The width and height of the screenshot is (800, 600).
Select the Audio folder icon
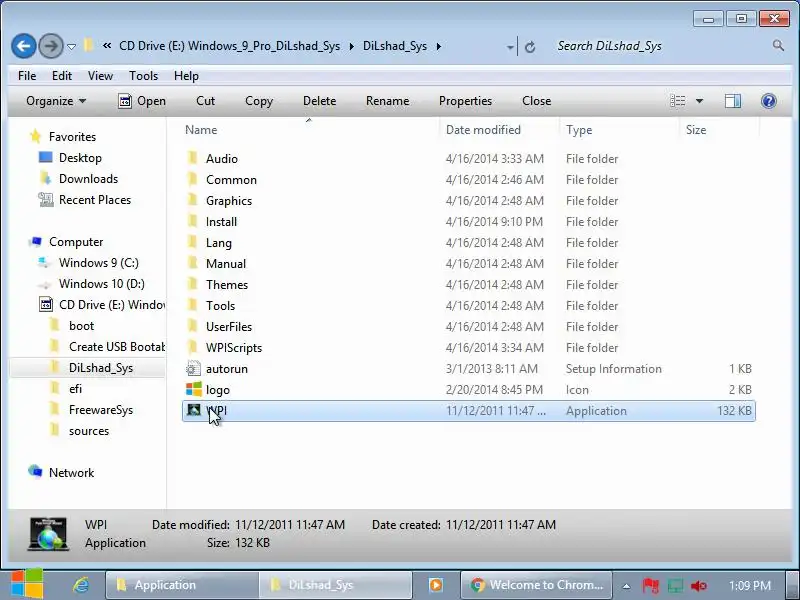click(193, 158)
